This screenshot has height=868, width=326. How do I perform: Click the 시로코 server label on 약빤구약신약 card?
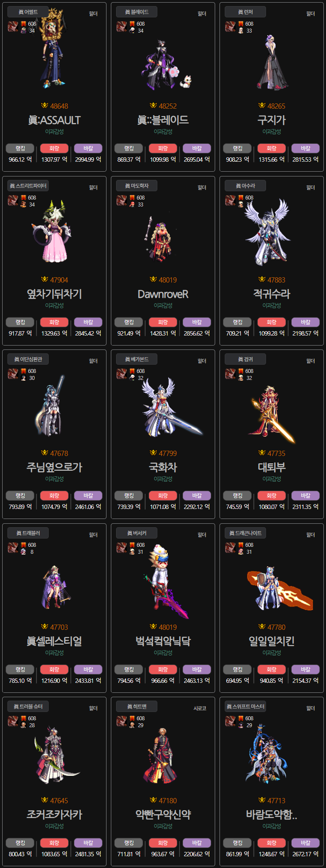[x=200, y=708]
